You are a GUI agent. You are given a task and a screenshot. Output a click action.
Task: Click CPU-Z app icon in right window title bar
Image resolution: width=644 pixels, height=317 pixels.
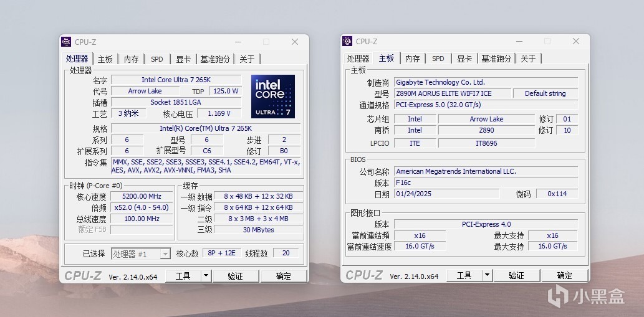tap(347, 41)
